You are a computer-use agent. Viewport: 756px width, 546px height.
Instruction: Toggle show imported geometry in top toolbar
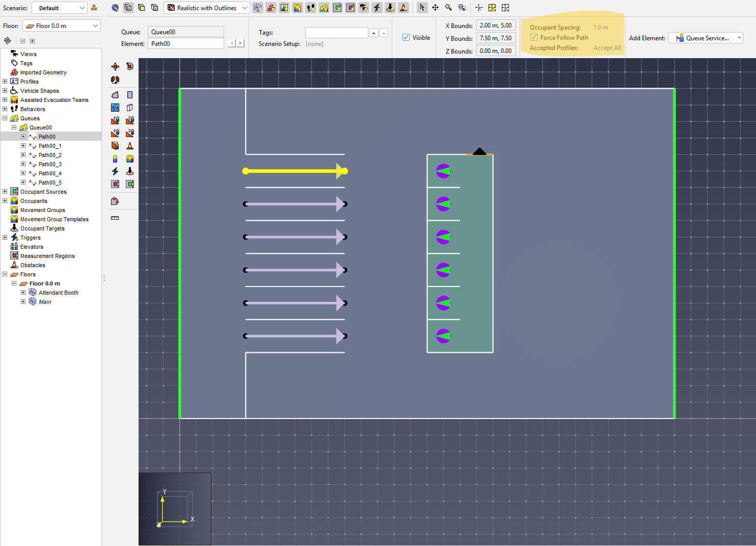(x=271, y=8)
